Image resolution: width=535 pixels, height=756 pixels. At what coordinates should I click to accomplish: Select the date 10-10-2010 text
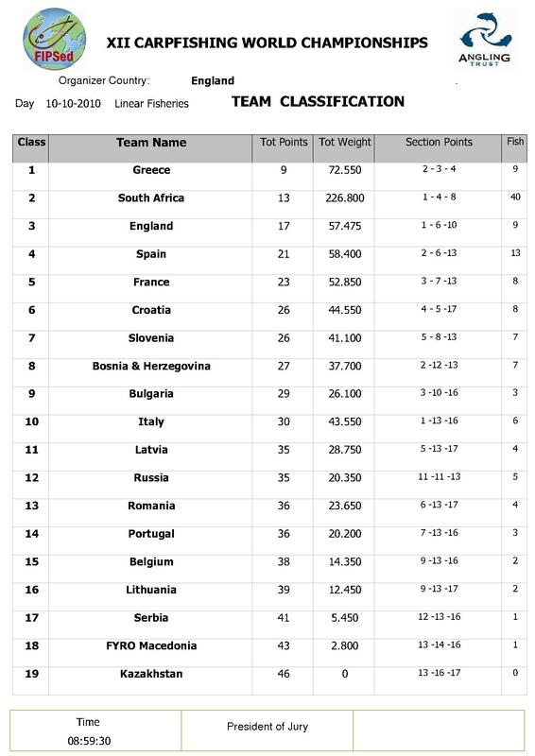coord(74,104)
